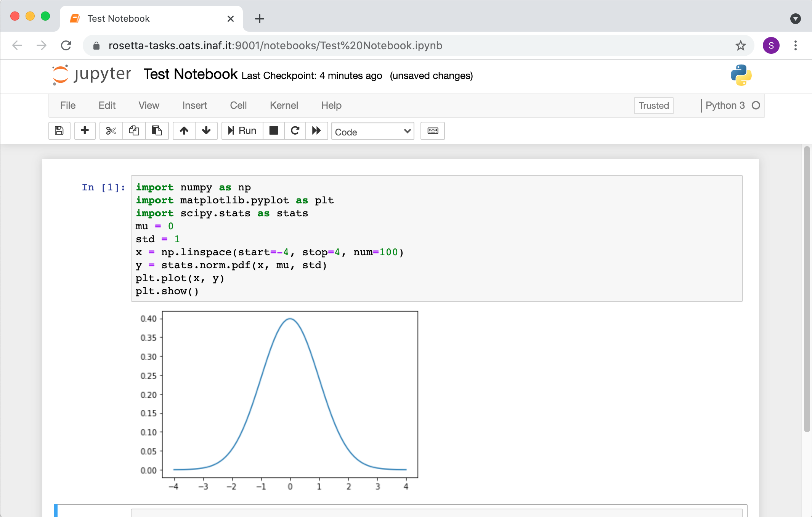Image resolution: width=812 pixels, height=517 pixels.
Task: Open the tab search dropdown arrow
Action: (x=795, y=19)
